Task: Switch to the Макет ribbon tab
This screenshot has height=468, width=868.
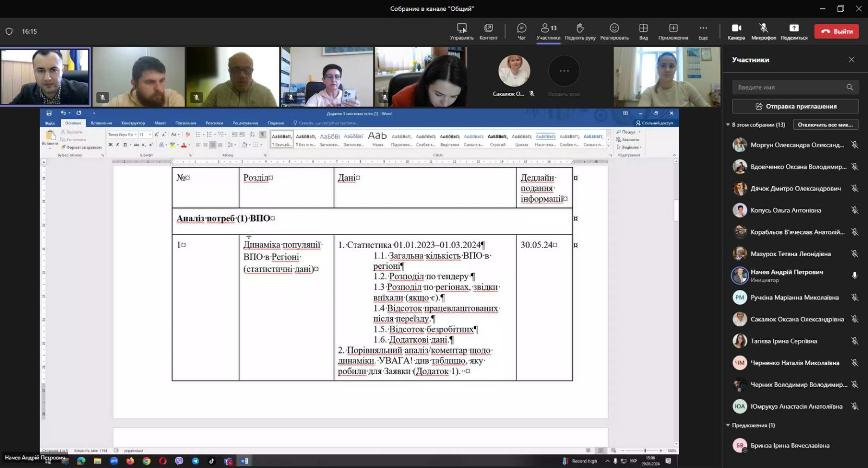Action: tap(160, 123)
